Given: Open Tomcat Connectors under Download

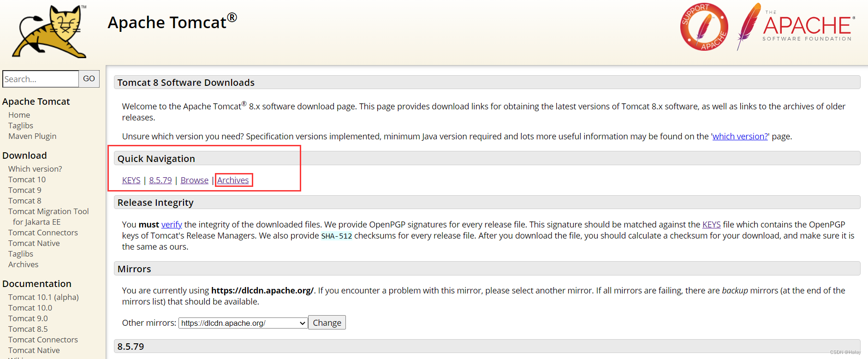Looking at the screenshot, I should click(43, 233).
